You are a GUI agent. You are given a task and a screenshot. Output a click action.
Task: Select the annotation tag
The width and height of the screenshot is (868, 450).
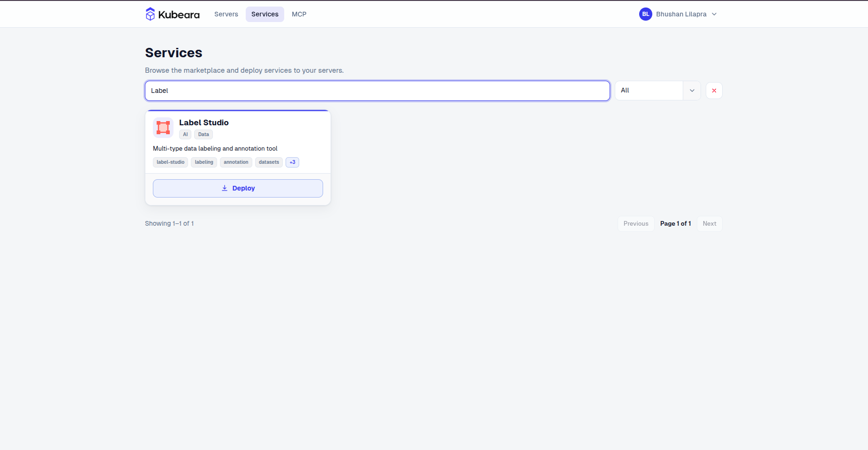236,162
